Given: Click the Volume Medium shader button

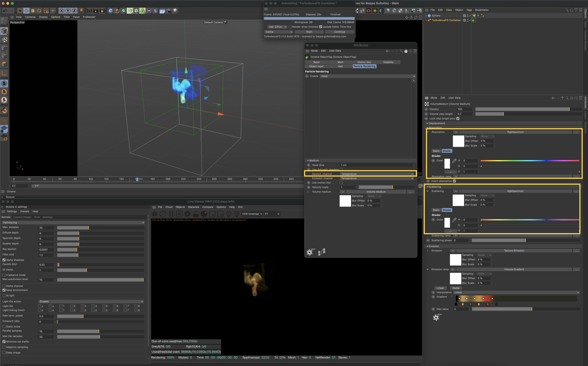Looking at the screenshot, I should click(376, 192).
